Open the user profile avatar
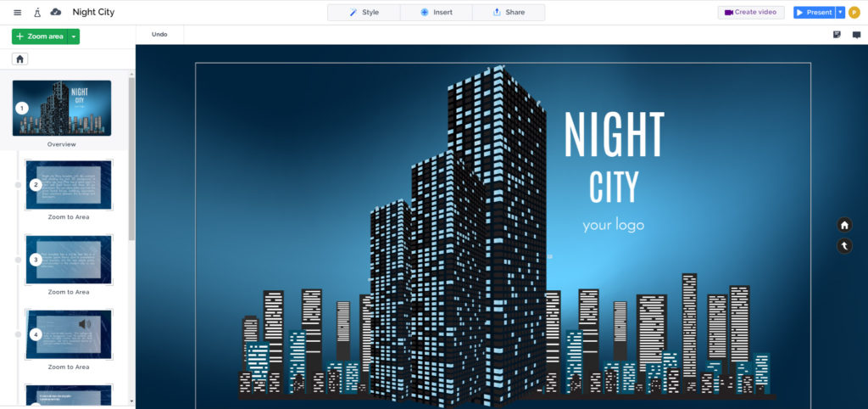The width and height of the screenshot is (868, 409). [x=854, y=13]
